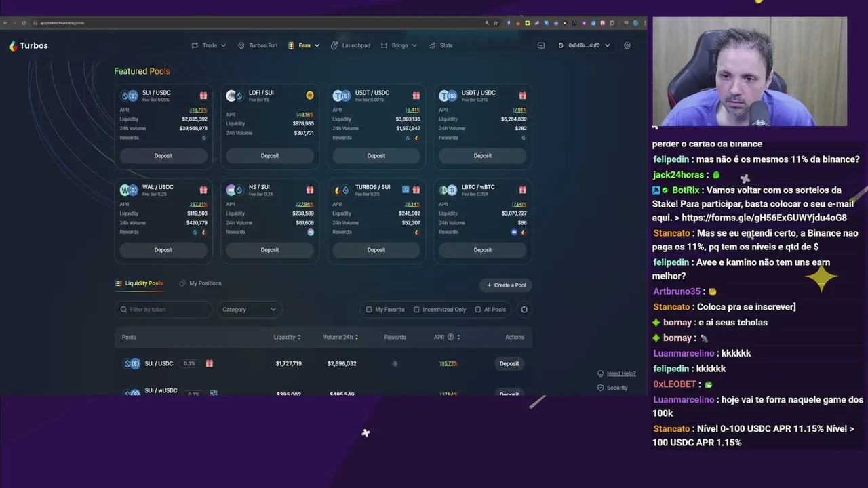The height and width of the screenshot is (488, 868).
Task: Click the streamer webcam thumbnail
Action: pyautogui.click(x=749, y=71)
